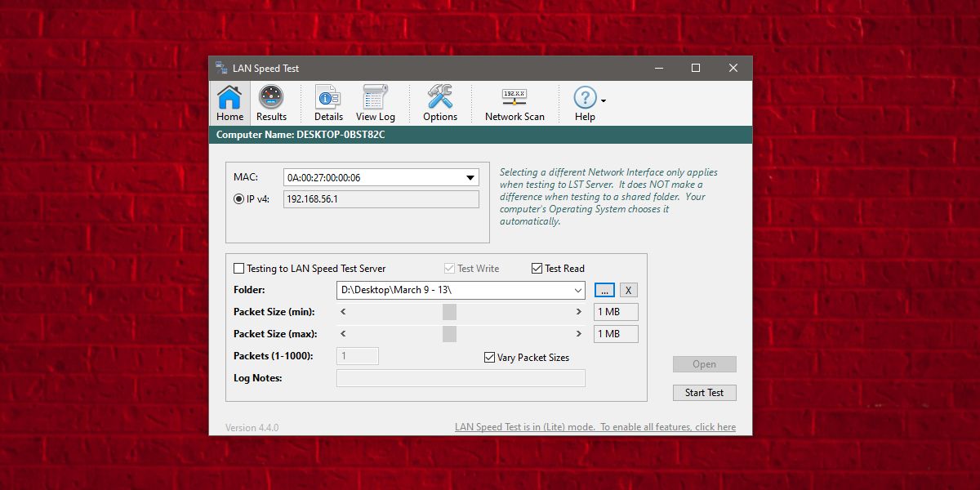
Task: Maximize the LAN Speed Test window
Action: coord(696,69)
